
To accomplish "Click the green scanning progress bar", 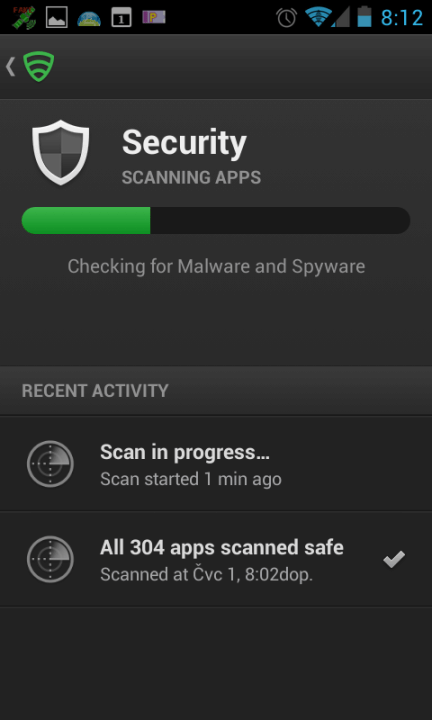I will 216,220.
